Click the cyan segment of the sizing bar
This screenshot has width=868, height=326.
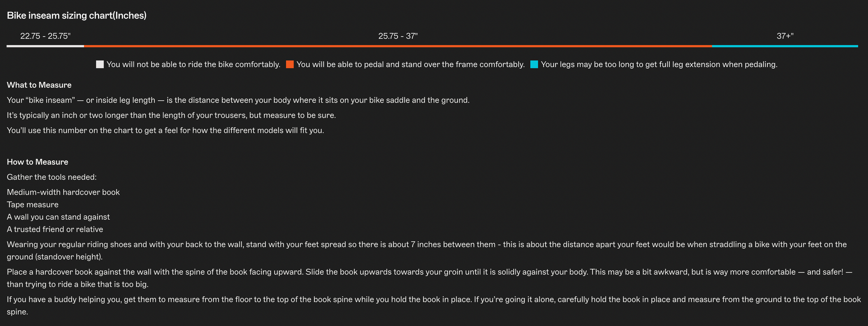click(x=785, y=46)
